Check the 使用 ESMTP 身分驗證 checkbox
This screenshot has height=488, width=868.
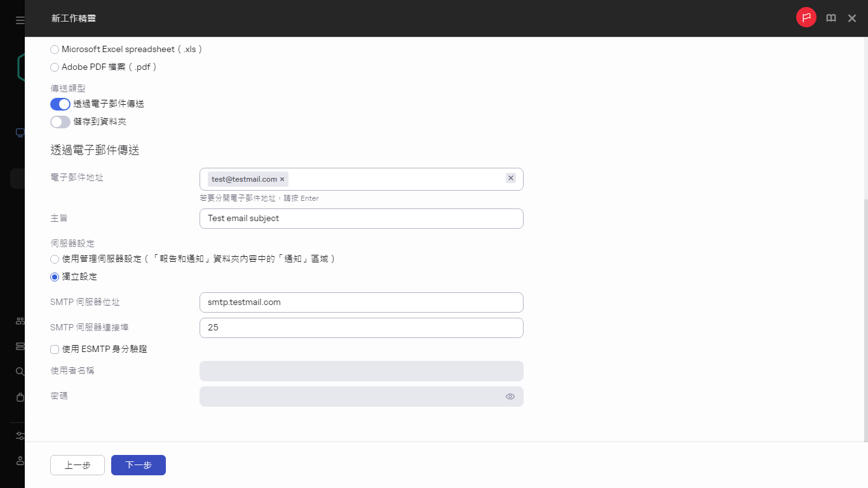(54, 349)
